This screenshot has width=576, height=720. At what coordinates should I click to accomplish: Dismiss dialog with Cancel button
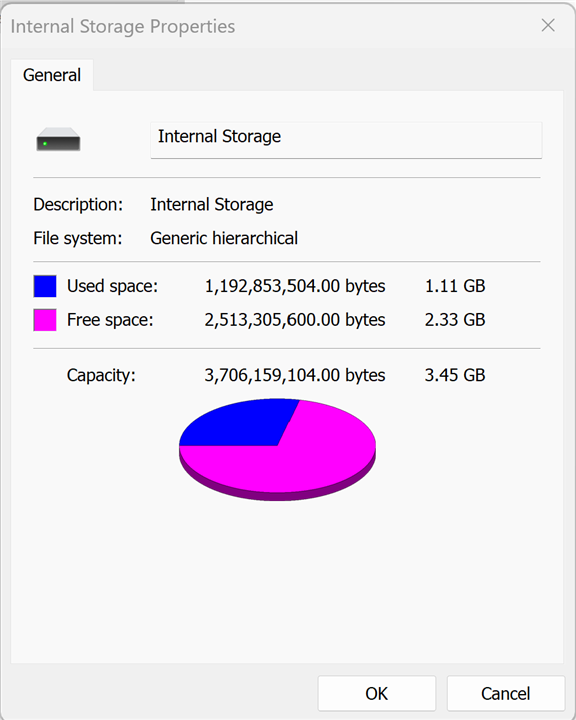click(506, 693)
